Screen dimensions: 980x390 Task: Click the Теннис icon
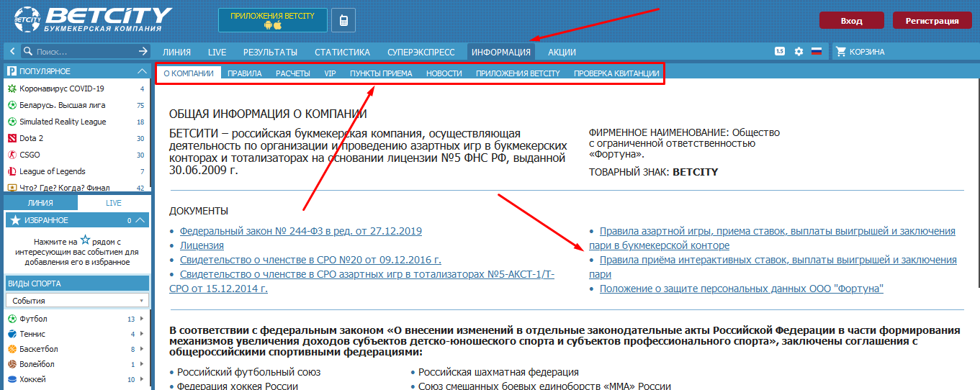12,334
